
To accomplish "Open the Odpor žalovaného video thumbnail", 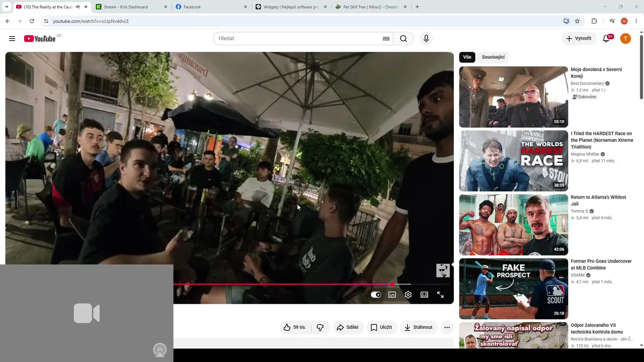I will pyautogui.click(x=513, y=335).
